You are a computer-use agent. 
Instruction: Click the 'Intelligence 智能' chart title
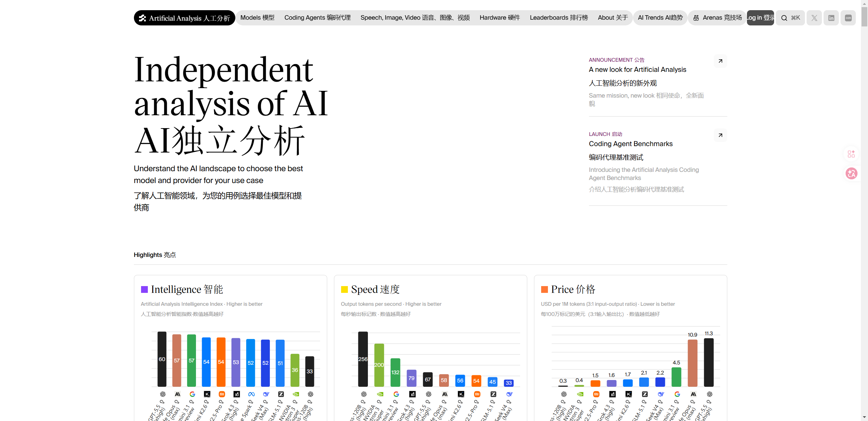tap(187, 289)
